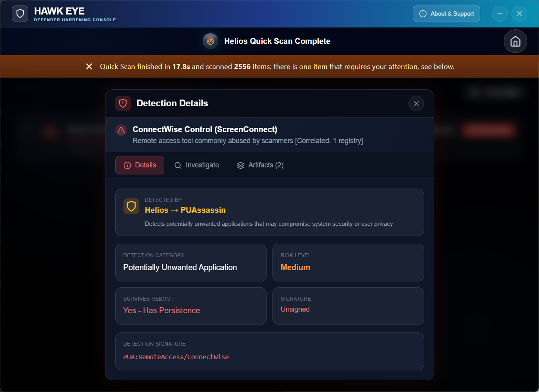Open the Artifacts (2) tab
Image resolution: width=539 pixels, height=392 pixels.
pos(260,165)
